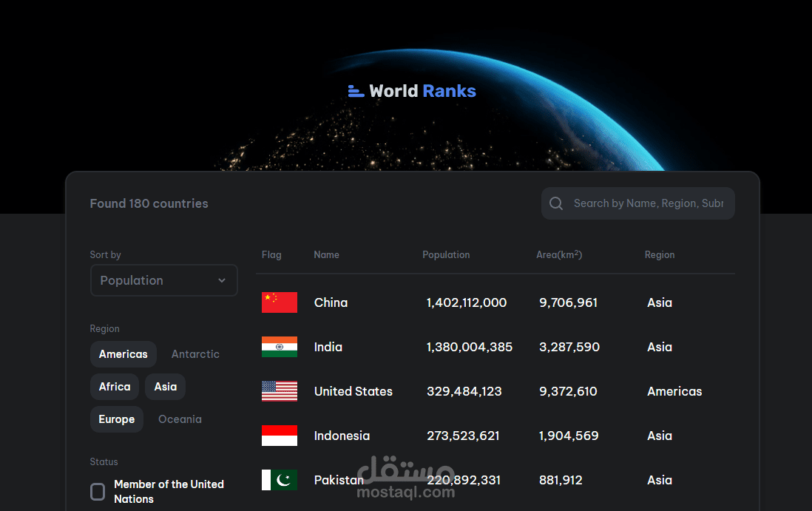
Task: Select the Africa region filter
Action: tap(114, 386)
